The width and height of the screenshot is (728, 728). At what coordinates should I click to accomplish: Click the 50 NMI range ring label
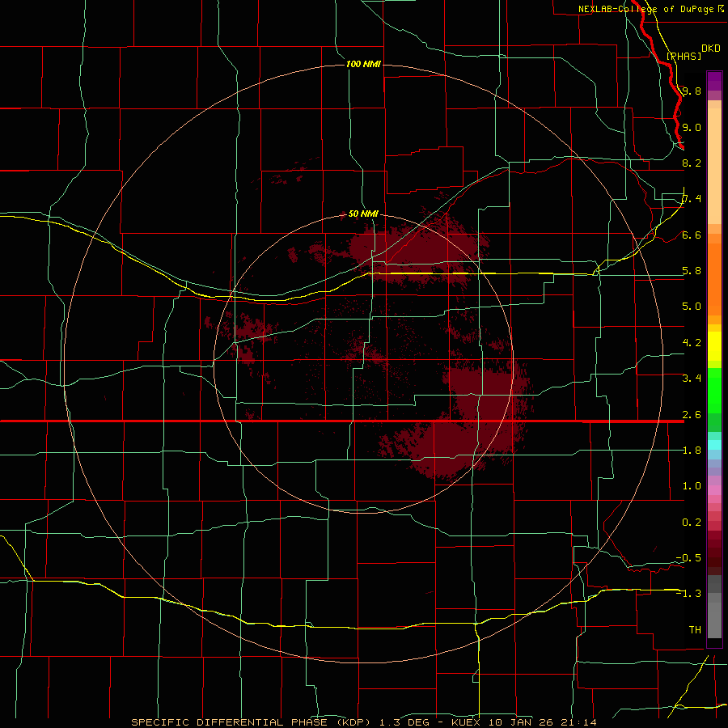click(363, 214)
